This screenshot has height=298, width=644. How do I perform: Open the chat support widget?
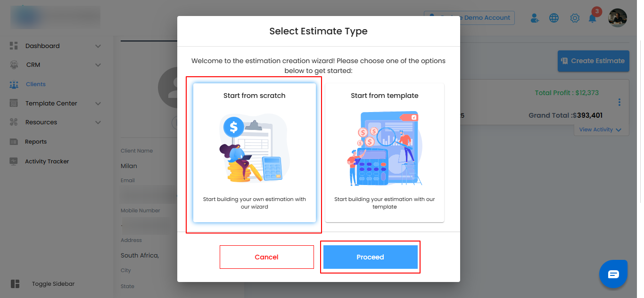[613, 274]
